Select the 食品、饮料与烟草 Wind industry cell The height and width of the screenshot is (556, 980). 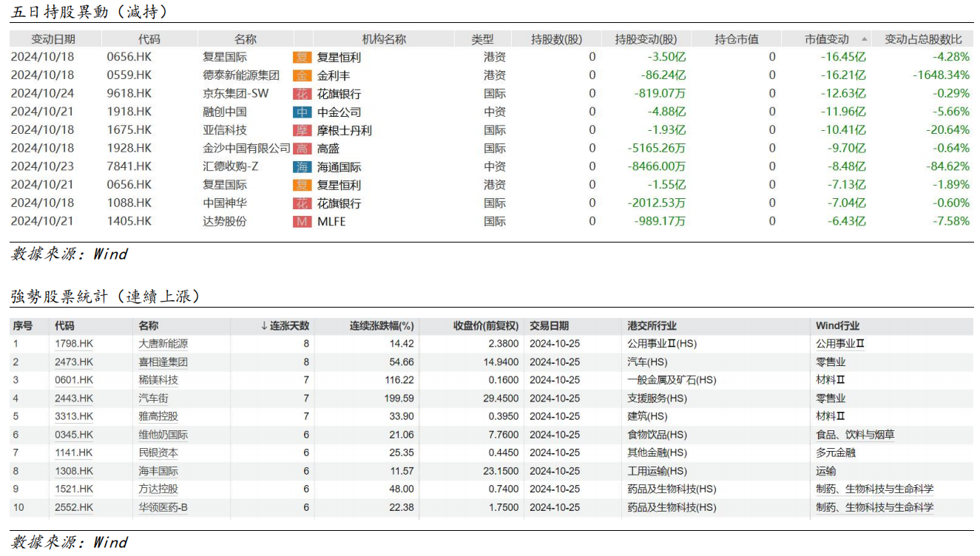(x=855, y=435)
